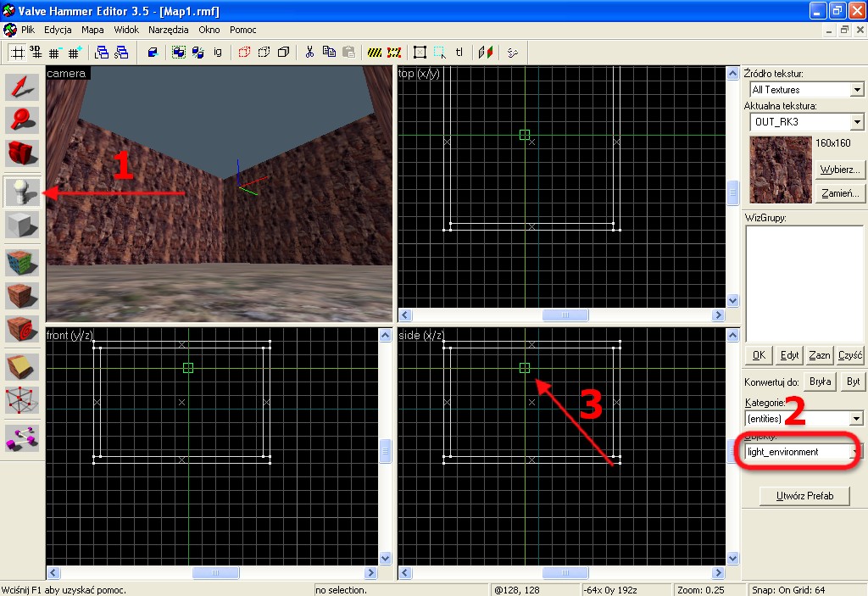This screenshot has width=868, height=596.
Task: Select the Clipping tool
Action: 22,367
